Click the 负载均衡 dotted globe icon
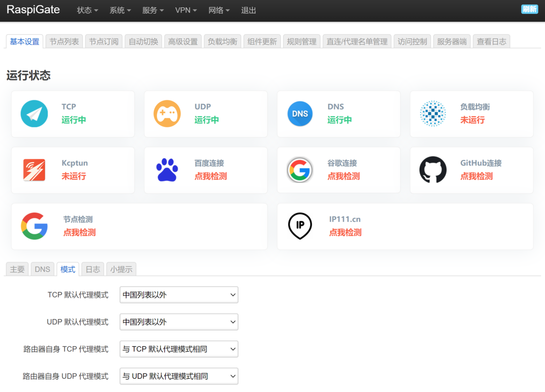Screen dimensions: 545x392 pyautogui.click(x=433, y=114)
